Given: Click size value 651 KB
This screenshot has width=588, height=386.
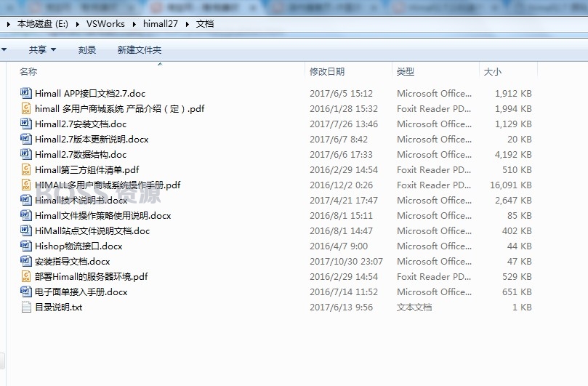Looking at the screenshot, I should pyautogui.click(x=517, y=291).
